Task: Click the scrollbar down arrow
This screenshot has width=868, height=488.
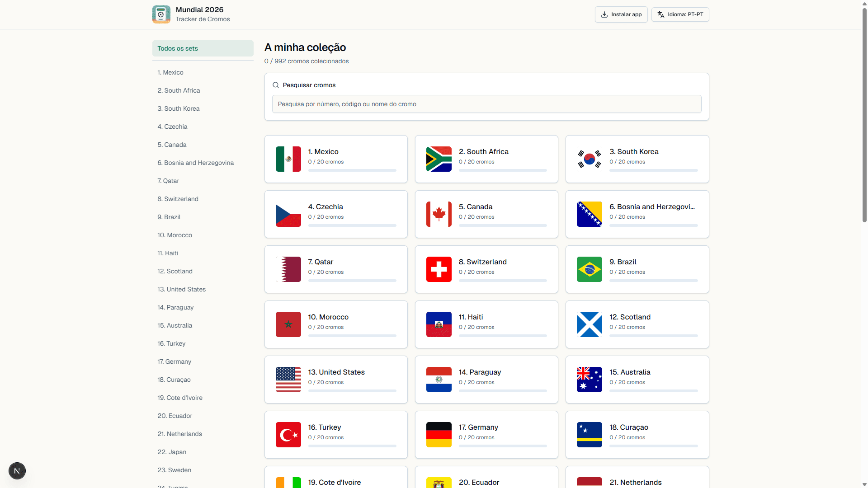Action: (864, 484)
